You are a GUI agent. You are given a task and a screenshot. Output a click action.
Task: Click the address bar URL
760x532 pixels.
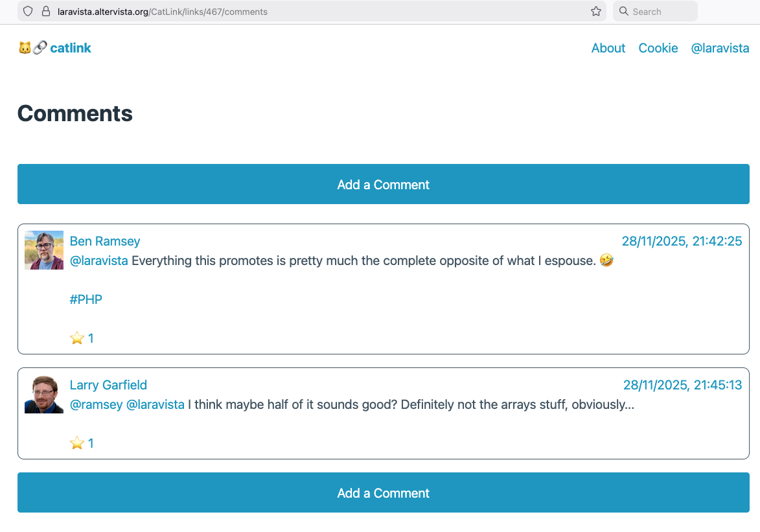(162, 11)
